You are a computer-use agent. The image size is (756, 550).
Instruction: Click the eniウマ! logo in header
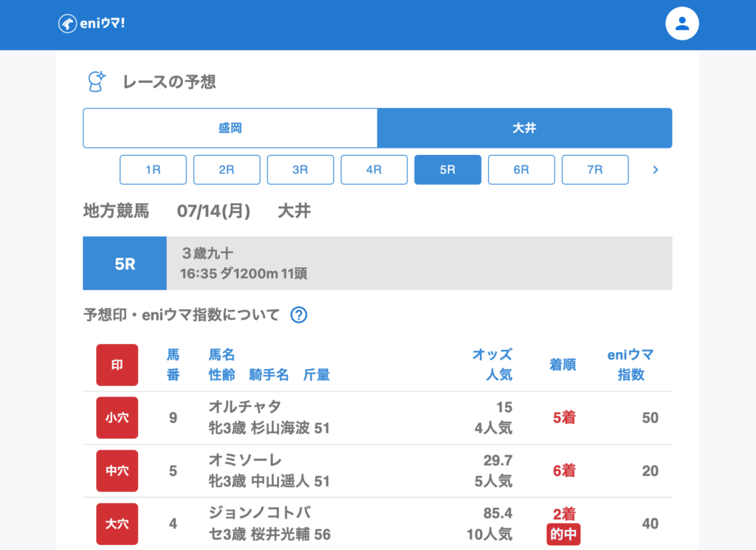[x=92, y=24]
